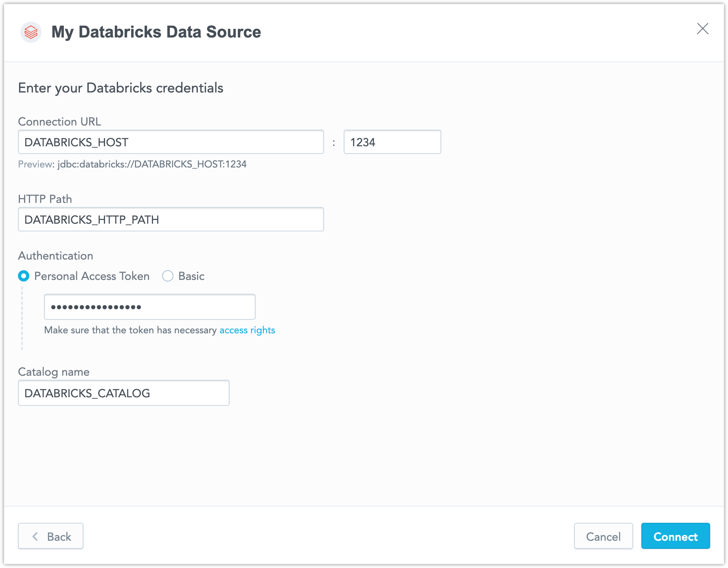The height and width of the screenshot is (568, 728).
Task: Cancel the data source setup
Action: pyautogui.click(x=603, y=536)
